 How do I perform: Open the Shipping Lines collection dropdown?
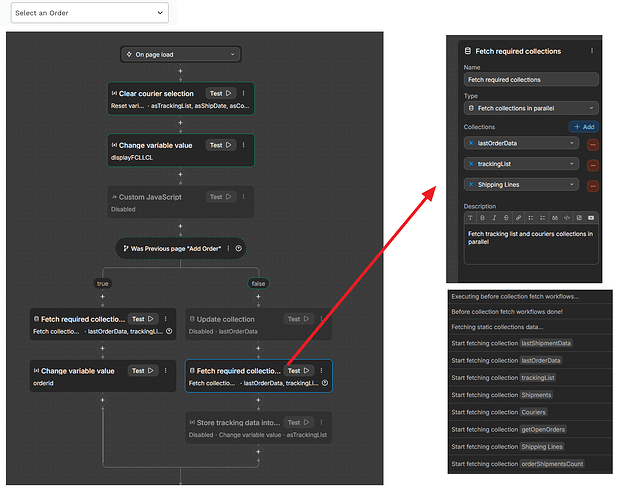coord(521,185)
